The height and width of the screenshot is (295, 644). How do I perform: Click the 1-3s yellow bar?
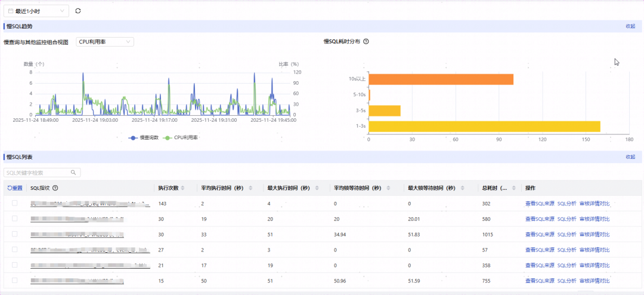point(485,127)
